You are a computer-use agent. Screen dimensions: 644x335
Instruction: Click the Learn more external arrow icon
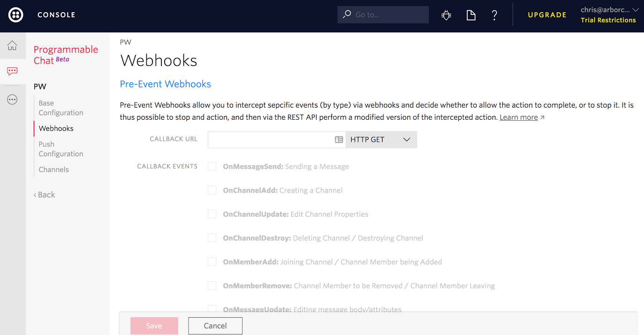tap(543, 117)
